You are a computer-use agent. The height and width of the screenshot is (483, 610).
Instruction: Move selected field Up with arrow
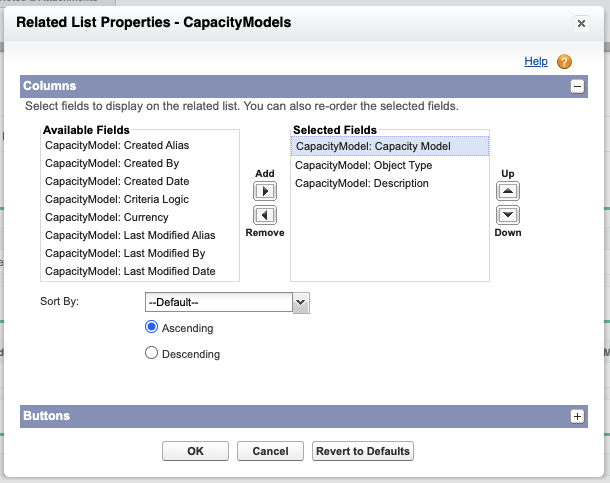[508, 191]
